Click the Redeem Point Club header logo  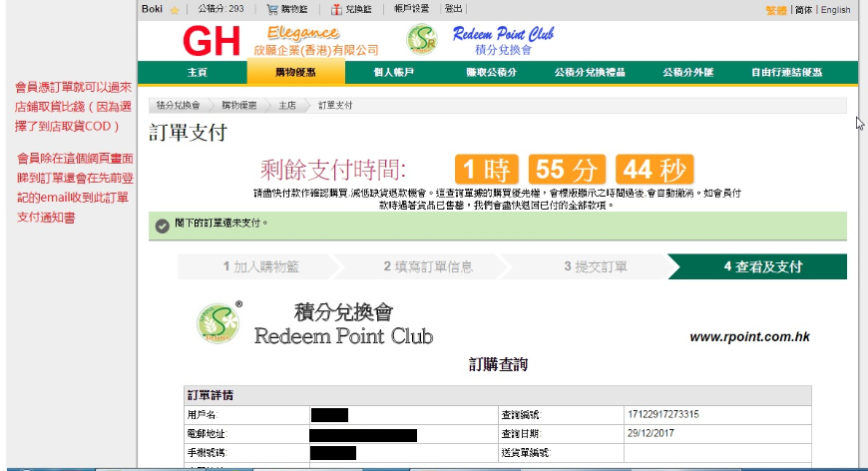(481, 40)
